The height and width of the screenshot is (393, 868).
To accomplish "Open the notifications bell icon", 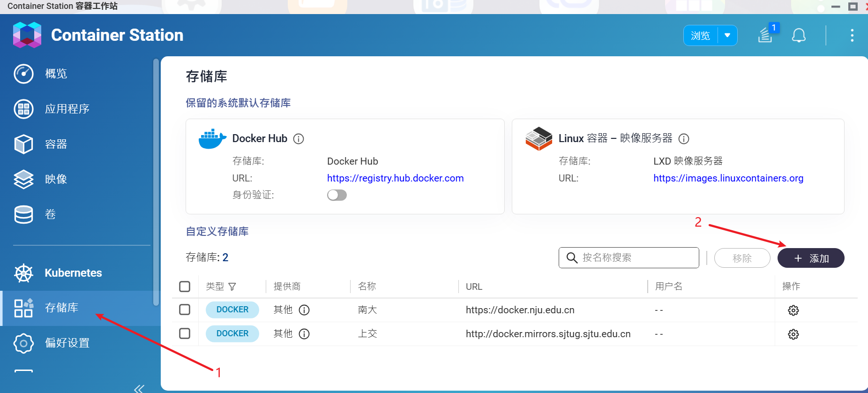I will 799,35.
